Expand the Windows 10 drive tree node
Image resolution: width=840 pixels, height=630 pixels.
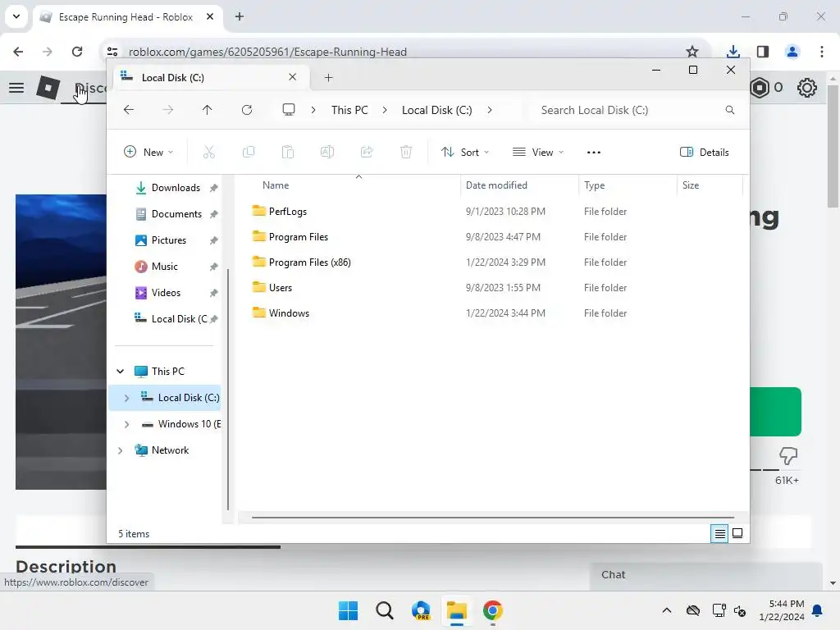(126, 424)
